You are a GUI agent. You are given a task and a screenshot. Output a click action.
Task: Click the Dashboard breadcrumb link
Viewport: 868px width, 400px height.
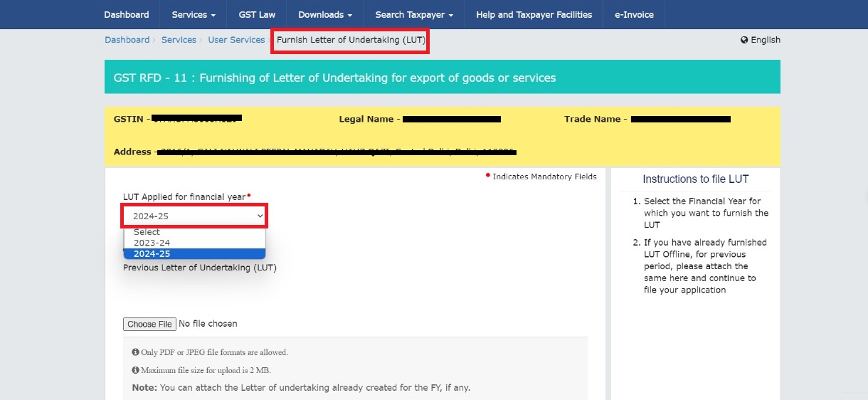point(127,40)
